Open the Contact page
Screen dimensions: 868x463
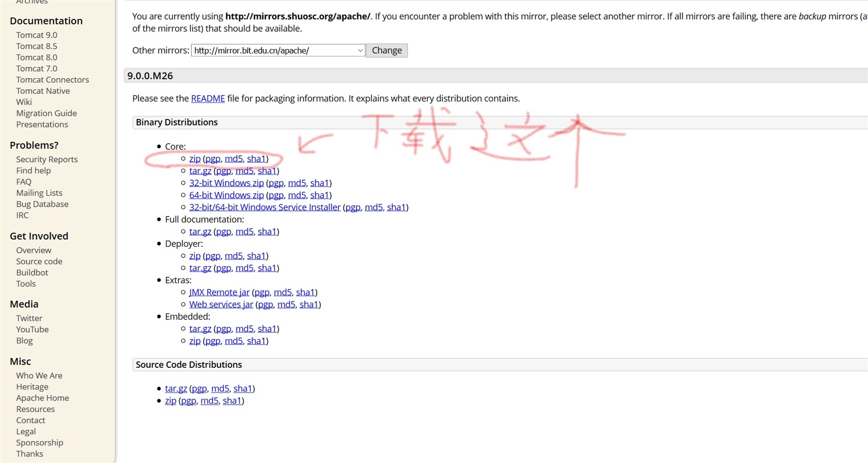point(30,421)
